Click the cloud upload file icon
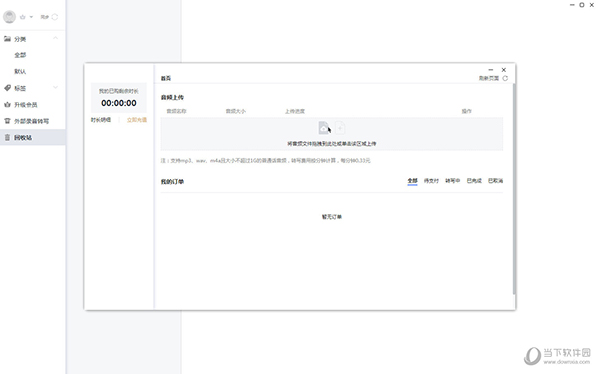This screenshot has height=374, width=600. pyautogui.click(x=324, y=127)
